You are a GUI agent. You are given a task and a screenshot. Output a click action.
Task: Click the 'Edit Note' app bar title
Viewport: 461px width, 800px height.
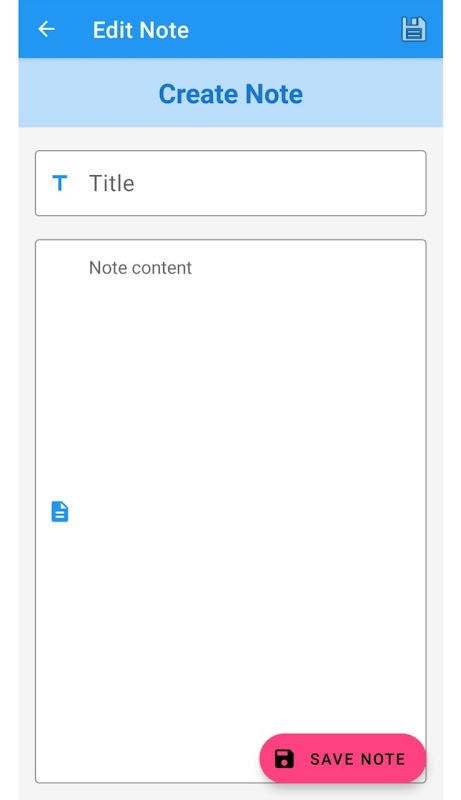point(141,30)
